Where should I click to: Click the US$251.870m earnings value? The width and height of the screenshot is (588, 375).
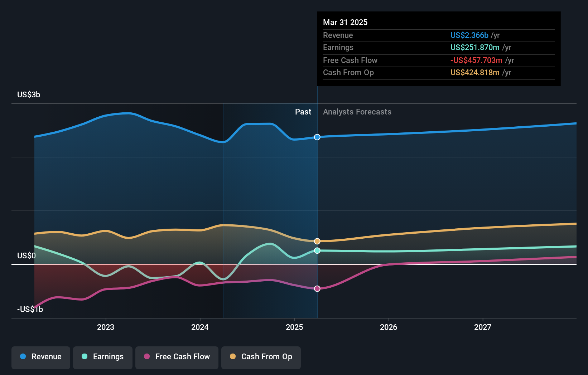pyautogui.click(x=475, y=47)
